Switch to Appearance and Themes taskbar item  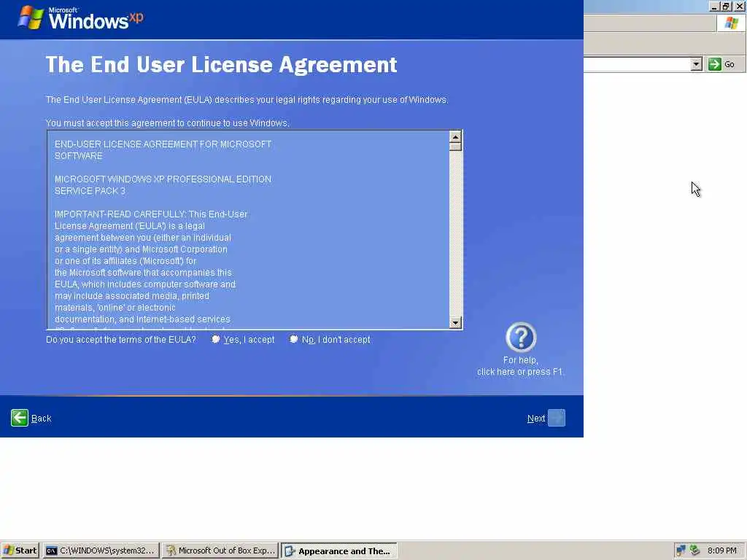pyautogui.click(x=338, y=551)
